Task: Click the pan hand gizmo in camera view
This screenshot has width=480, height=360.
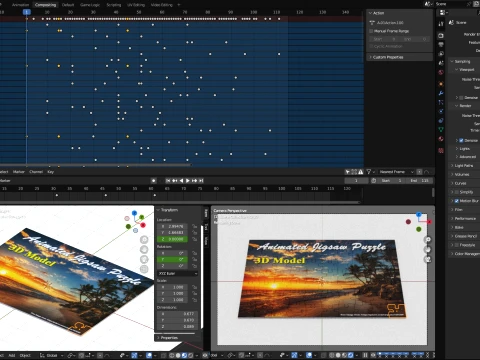Action: coord(428,250)
